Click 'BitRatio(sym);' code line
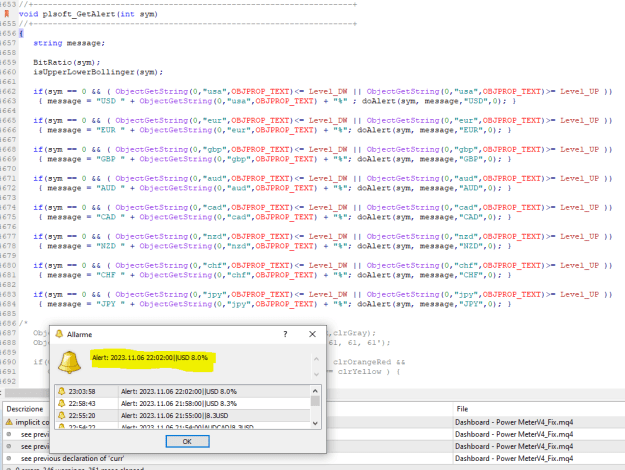The height and width of the screenshot is (470, 625). [x=67, y=62]
